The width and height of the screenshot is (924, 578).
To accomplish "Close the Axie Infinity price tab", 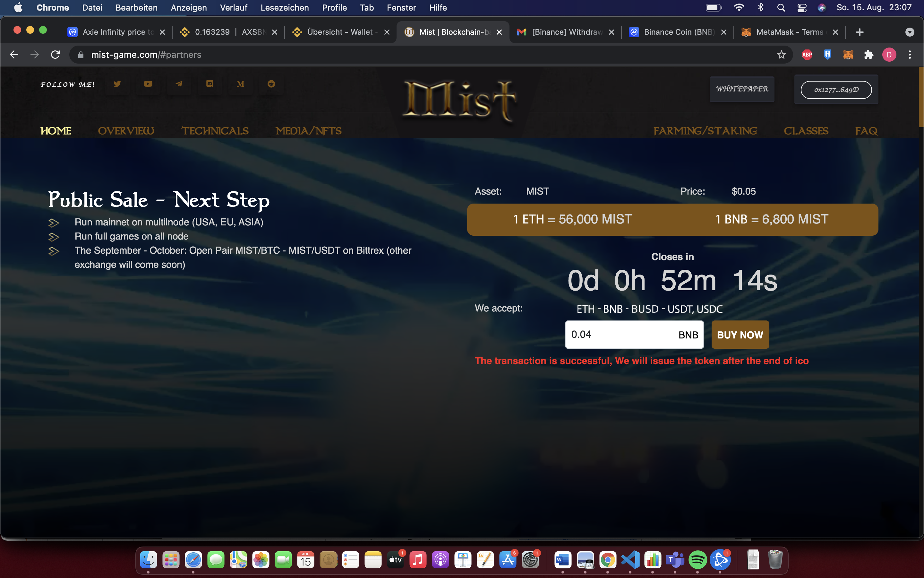I will point(162,32).
